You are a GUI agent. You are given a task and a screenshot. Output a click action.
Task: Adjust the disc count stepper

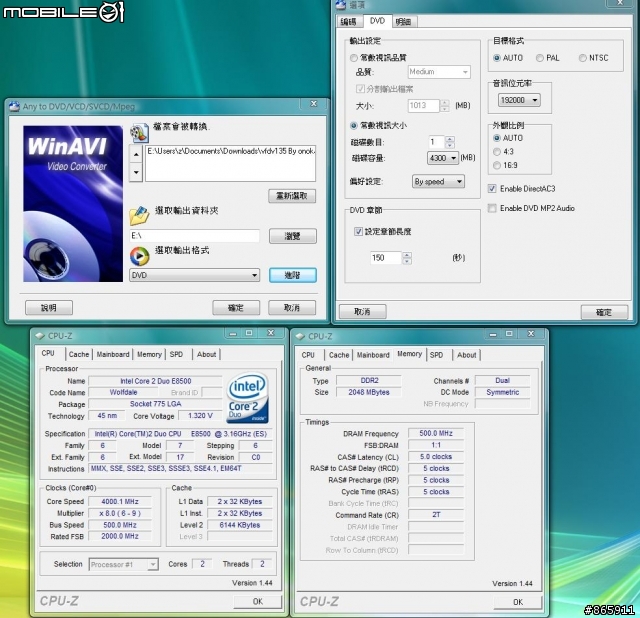point(450,142)
